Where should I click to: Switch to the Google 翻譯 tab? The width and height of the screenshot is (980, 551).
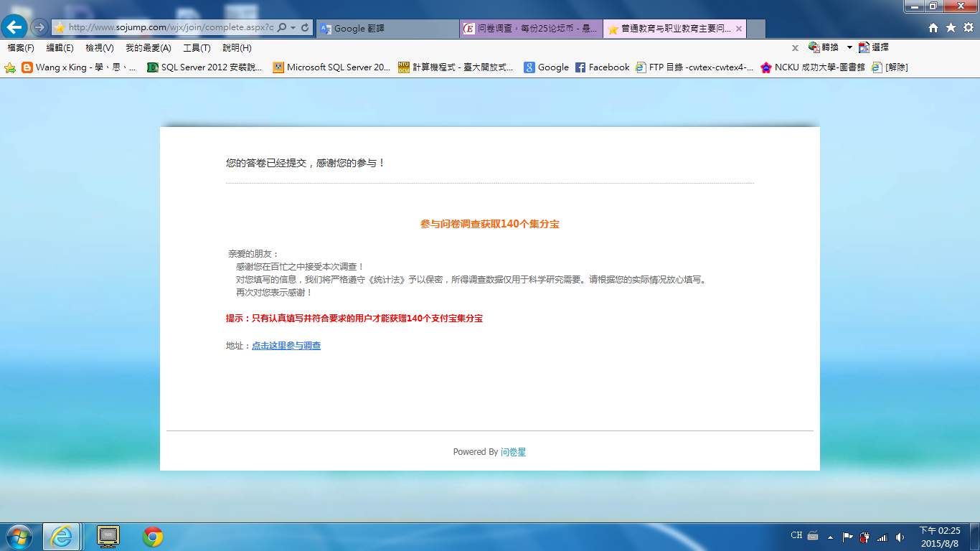[387, 29]
